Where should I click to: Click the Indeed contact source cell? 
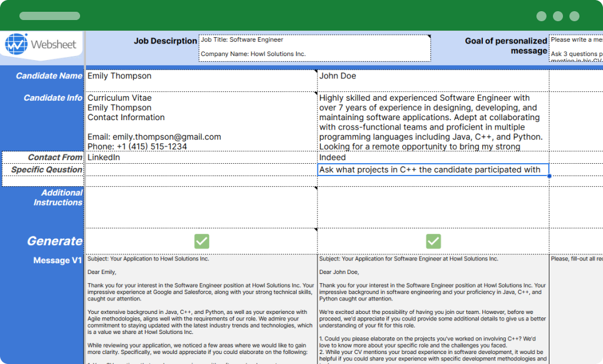[x=433, y=157]
